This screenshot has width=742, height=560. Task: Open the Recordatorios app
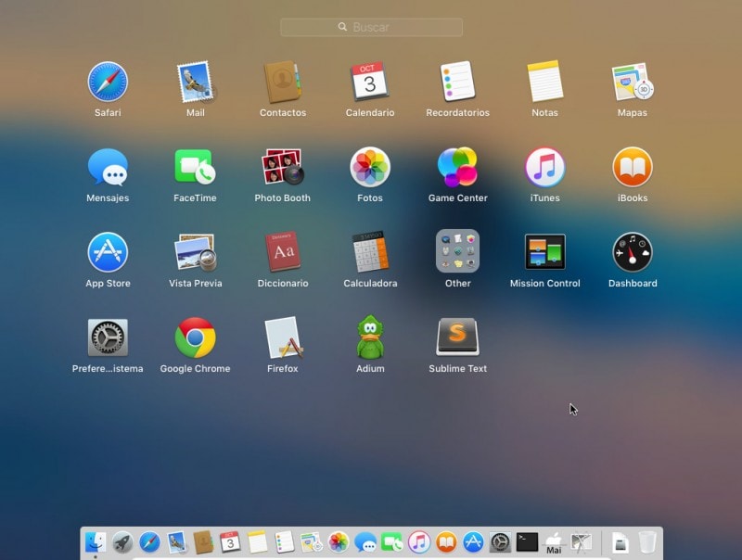click(457, 87)
